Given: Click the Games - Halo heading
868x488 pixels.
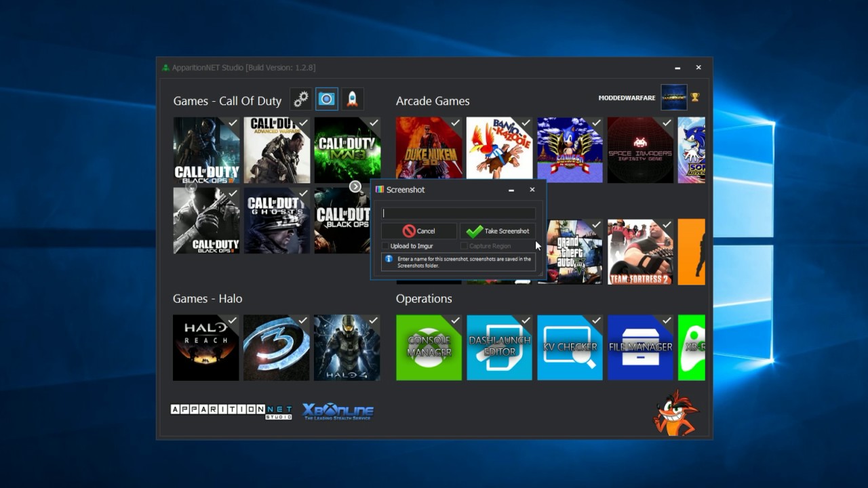Looking at the screenshot, I should pyautogui.click(x=208, y=299).
